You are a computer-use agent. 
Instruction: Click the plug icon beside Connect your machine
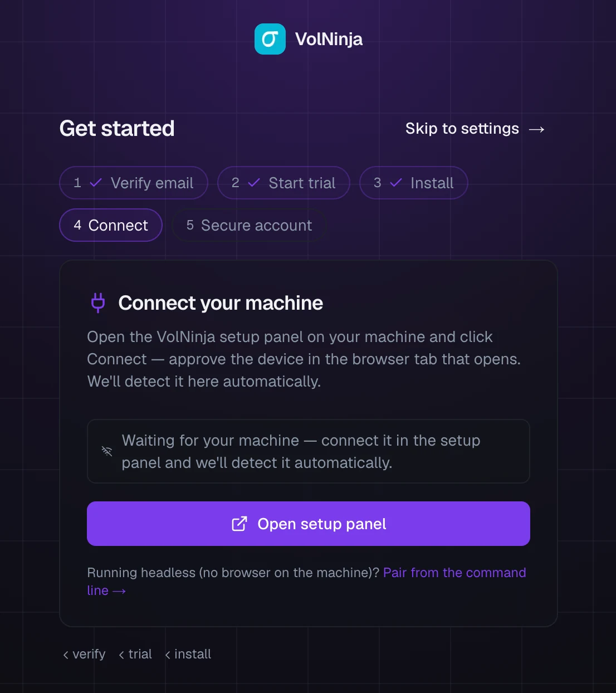click(x=98, y=303)
